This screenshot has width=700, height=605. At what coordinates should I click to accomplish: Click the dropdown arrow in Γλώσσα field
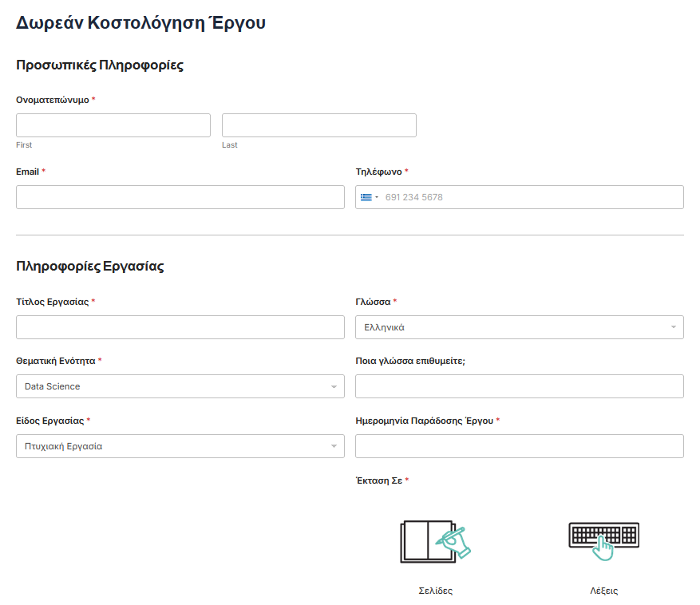point(673,327)
